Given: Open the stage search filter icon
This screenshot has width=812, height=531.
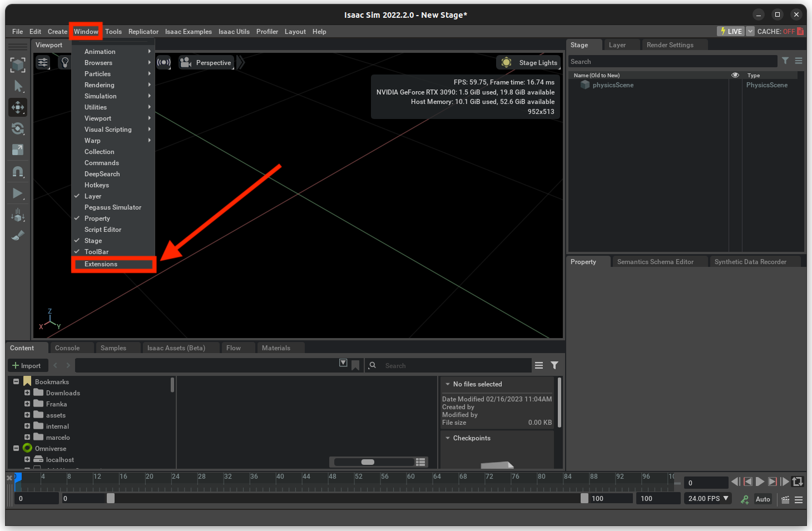Looking at the screenshot, I should click(x=785, y=61).
